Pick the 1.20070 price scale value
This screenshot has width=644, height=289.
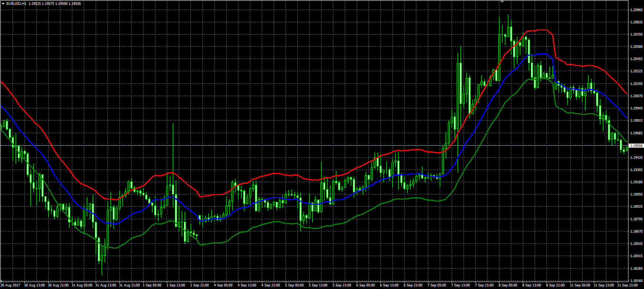click(636, 96)
